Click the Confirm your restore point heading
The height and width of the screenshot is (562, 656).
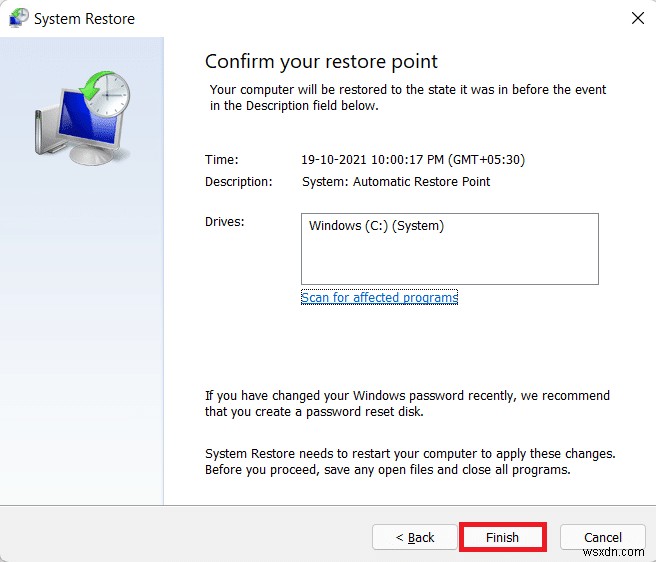(x=321, y=62)
